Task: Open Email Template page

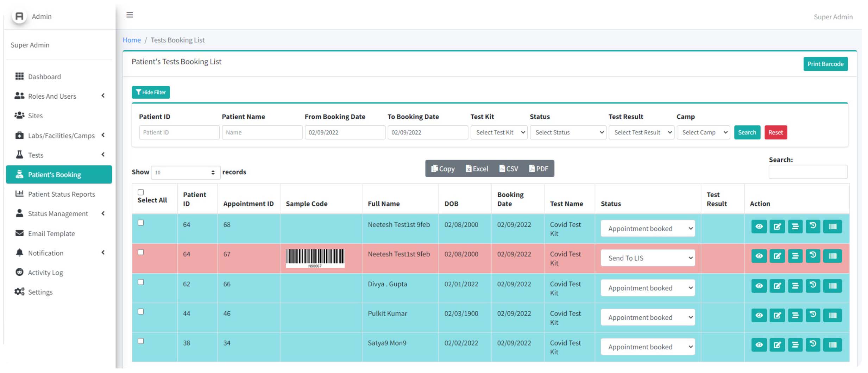Action: click(59, 234)
